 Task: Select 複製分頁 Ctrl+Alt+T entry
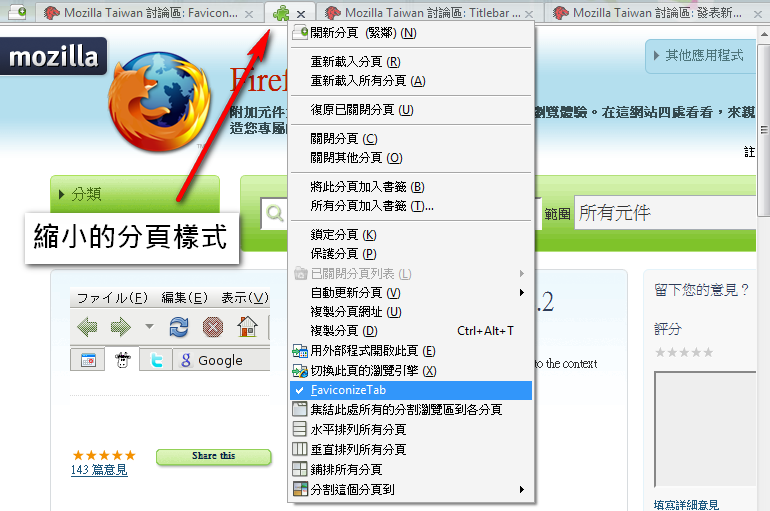(x=411, y=331)
